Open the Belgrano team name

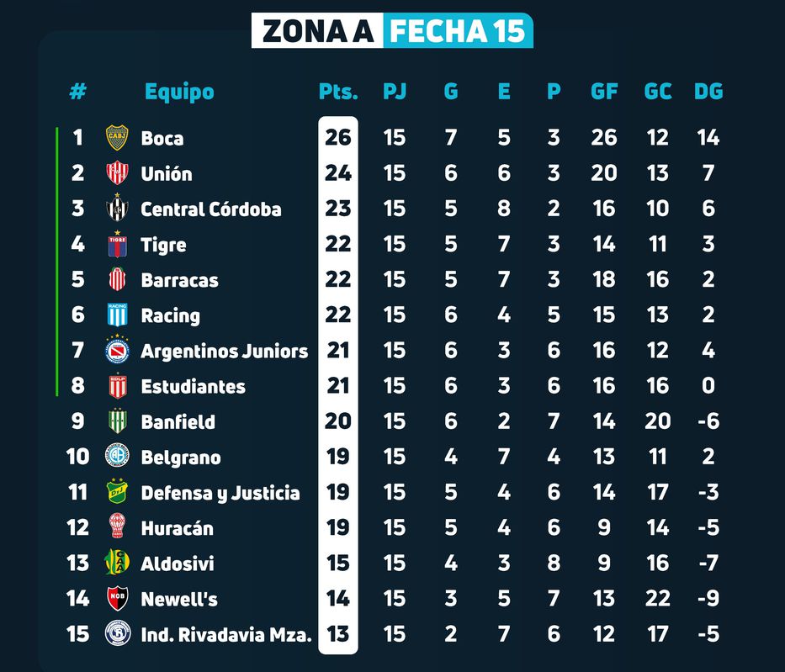point(181,458)
